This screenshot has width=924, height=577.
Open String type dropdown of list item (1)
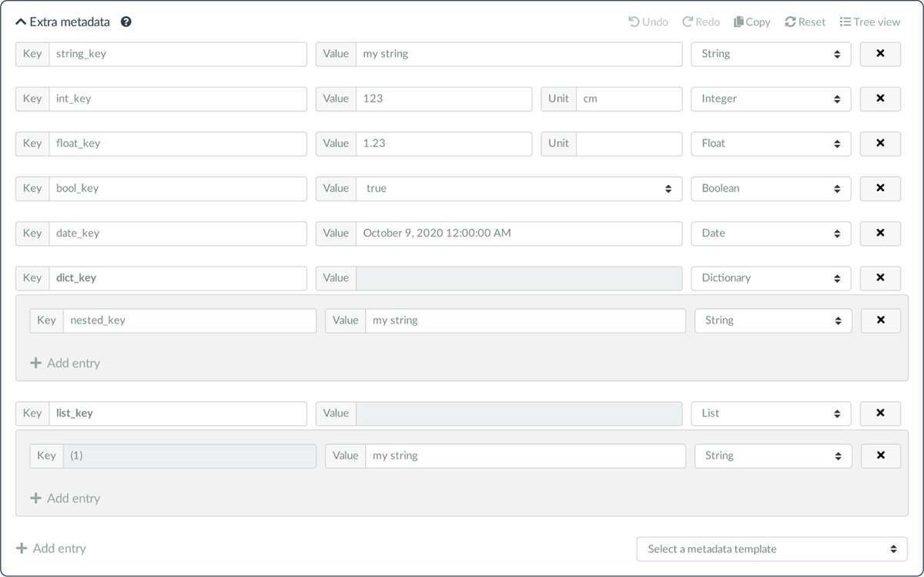[x=773, y=455]
